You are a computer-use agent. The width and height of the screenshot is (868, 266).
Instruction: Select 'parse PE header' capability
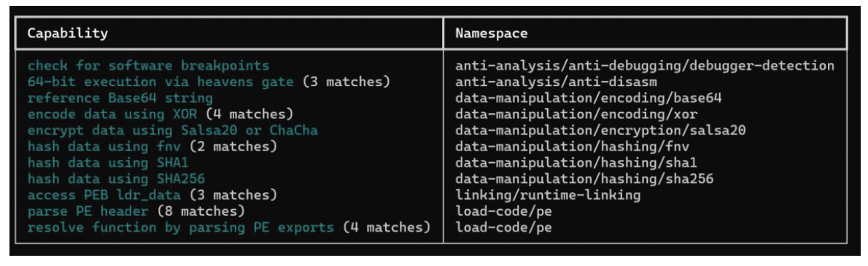(x=88, y=211)
